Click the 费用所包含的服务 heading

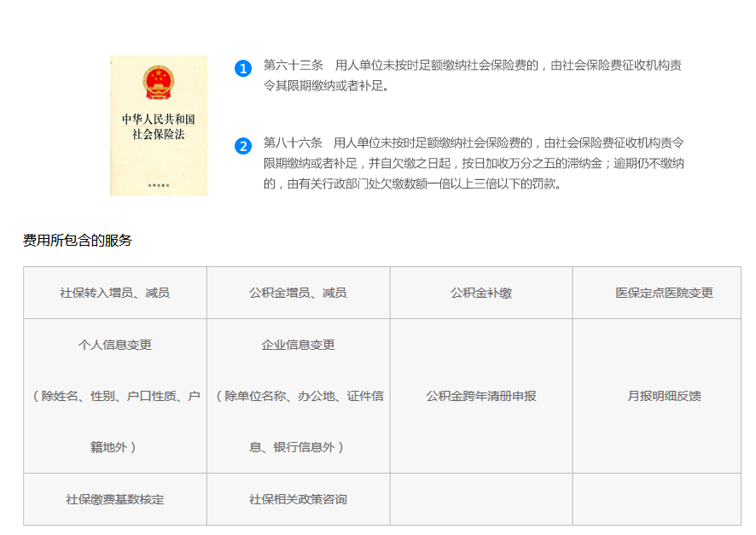point(78,241)
